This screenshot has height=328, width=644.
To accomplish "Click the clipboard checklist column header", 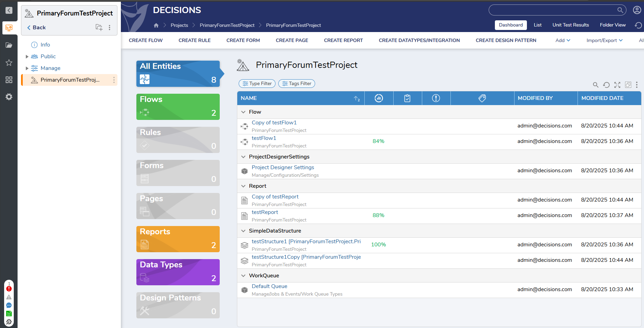I will point(407,98).
